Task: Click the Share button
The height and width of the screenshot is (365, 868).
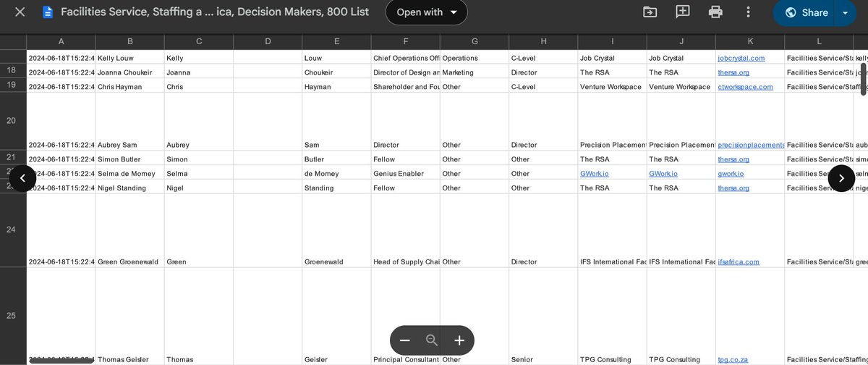Action: tap(806, 12)
